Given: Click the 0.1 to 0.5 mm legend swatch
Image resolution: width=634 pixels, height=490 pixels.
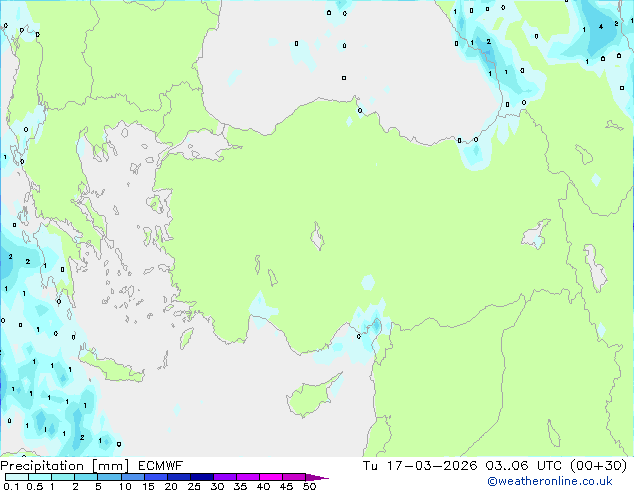Looking at the screenshot, I should [17, 477].
